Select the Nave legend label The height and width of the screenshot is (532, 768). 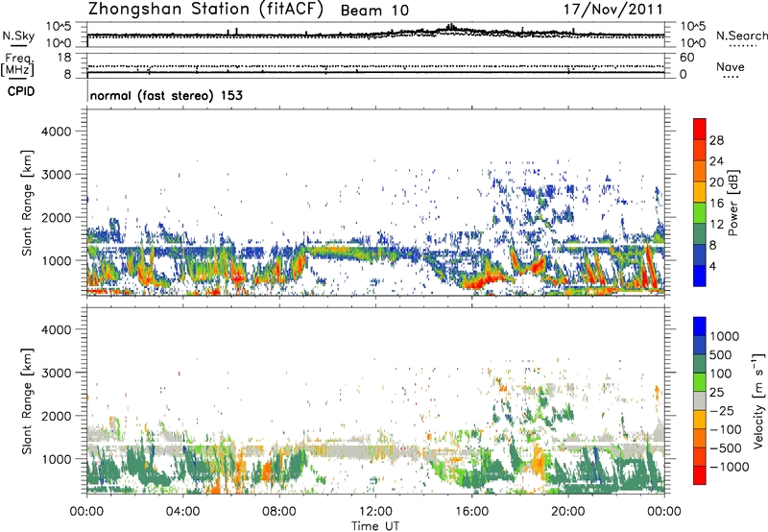coord(732,66)
